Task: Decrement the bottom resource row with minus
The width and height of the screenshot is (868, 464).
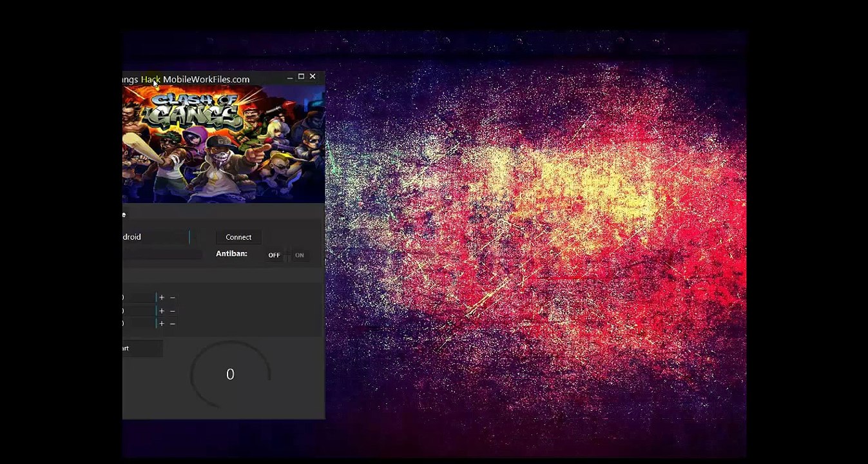Action: tap(172, 324)
